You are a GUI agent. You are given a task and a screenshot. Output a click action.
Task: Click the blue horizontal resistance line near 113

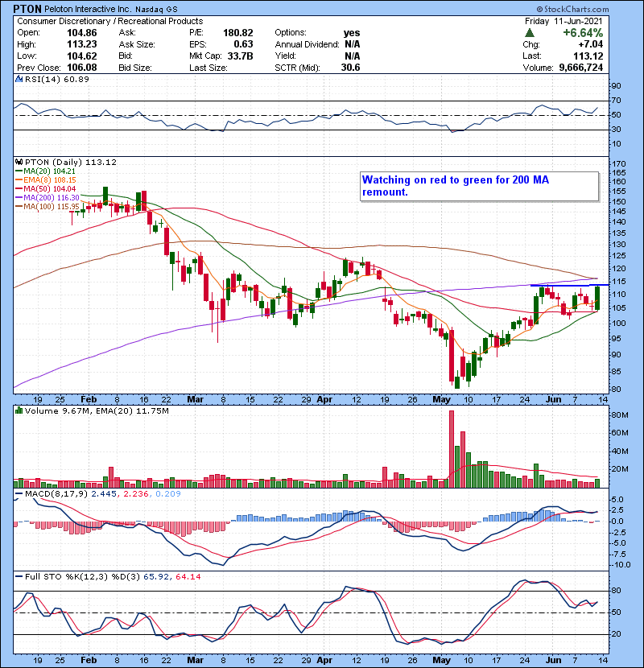570,285
